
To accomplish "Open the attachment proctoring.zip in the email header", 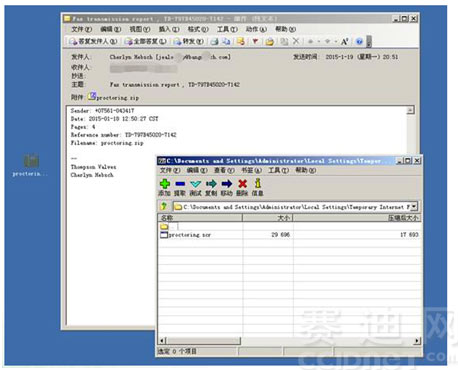I will (114, 97).
